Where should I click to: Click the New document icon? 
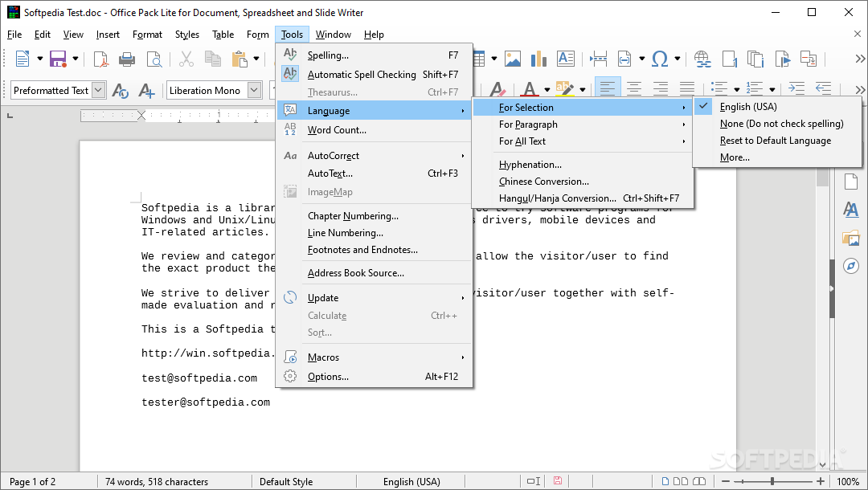tap(23, 59)
